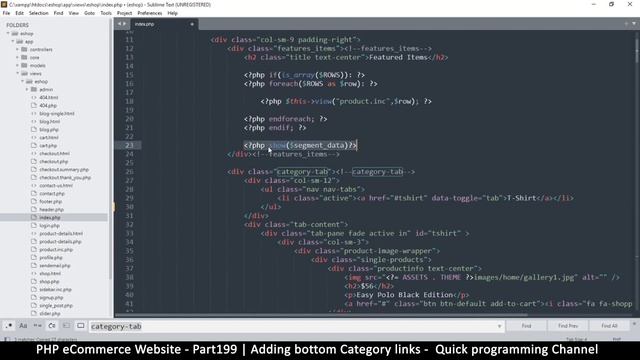This screenshot has width=640, height=360.
Task: Click the controllers folder icon
Action: click(x=24, y=49)
